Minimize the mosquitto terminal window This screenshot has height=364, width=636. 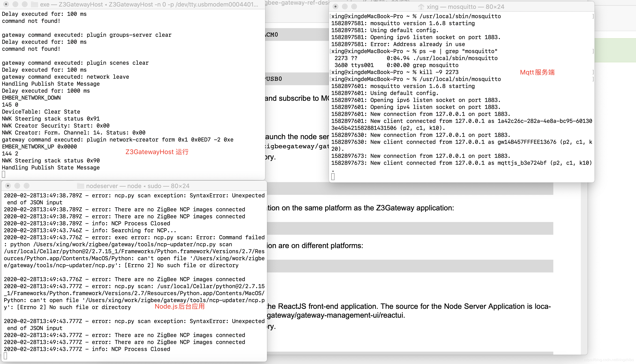point(345,7)
